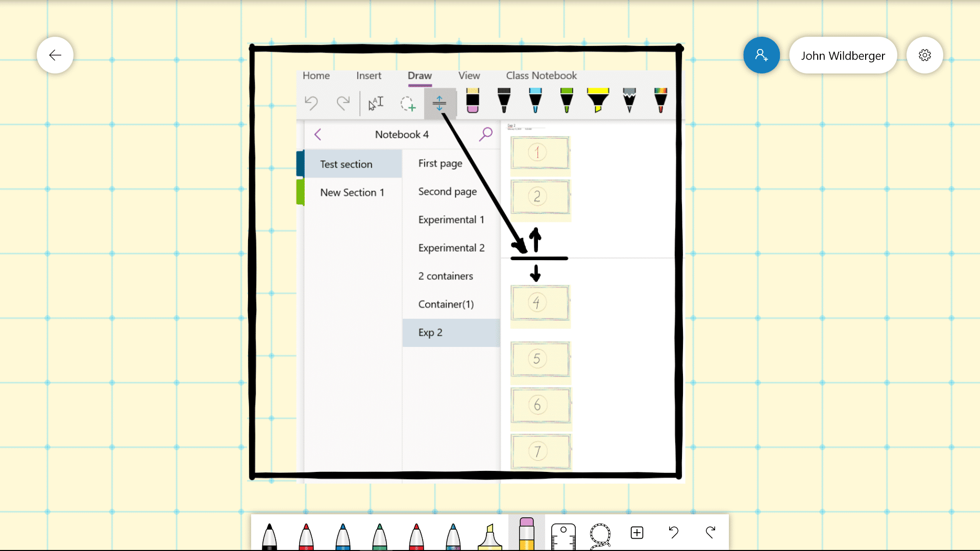Select the blue pen in the bottom toolbar
The image size is (980, 551).
point(343,536)
